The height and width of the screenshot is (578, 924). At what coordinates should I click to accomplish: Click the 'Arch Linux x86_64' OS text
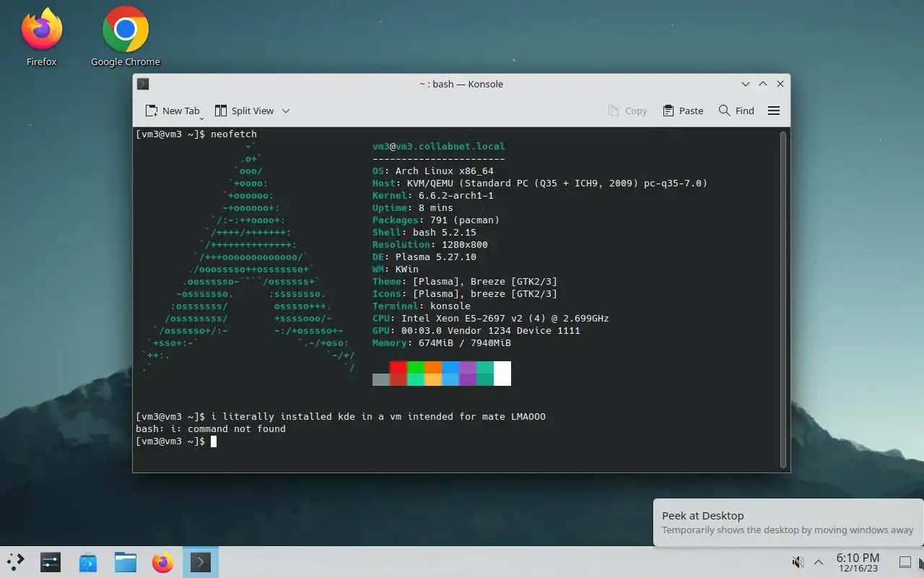point(445,171)
